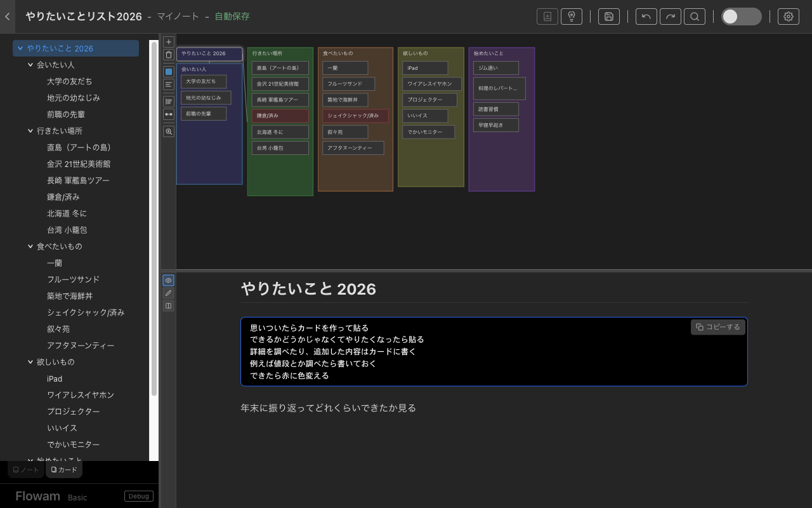Switch to split view mode icon
This screenshot has width=812, height=508.
[x=168, y=306]
